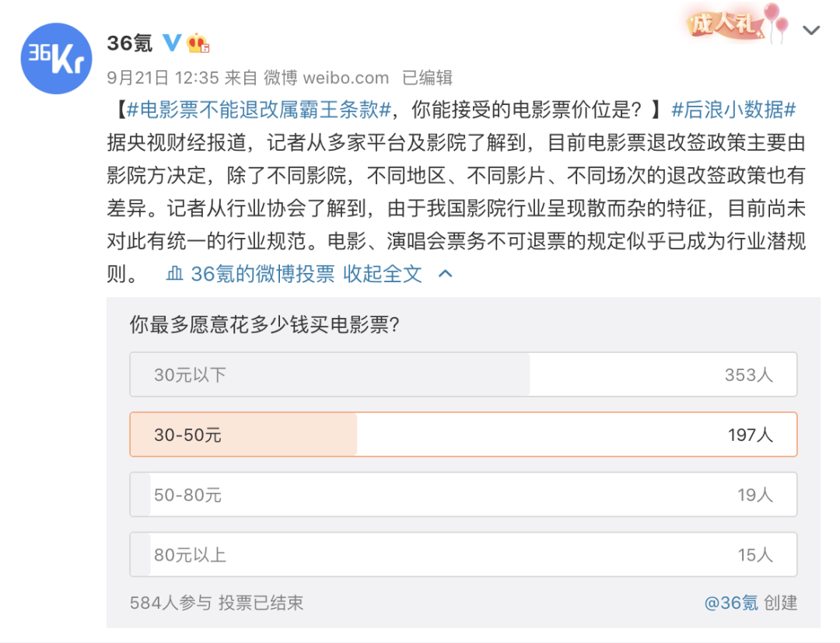The height and width of the screenshot is (643, 840).
Task: Click the @36氪 poll creator mention
Action: tap(730, 603)
